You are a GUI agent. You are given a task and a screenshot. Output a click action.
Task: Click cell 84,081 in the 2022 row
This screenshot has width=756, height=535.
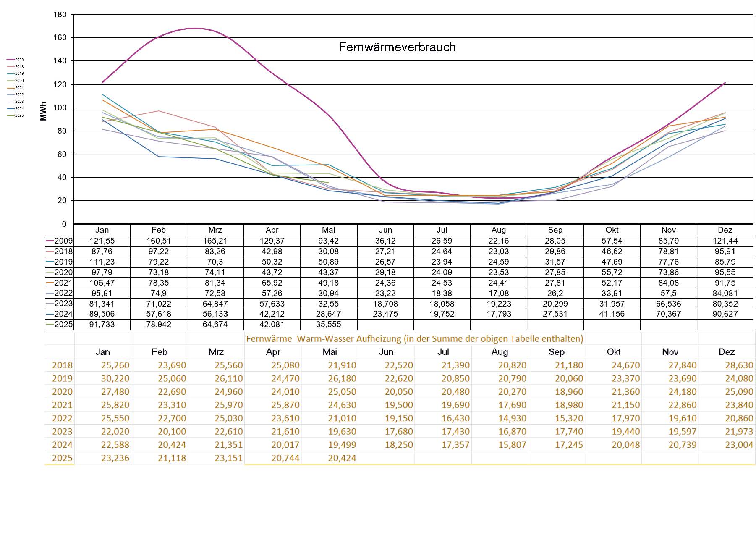coord(725,293)
